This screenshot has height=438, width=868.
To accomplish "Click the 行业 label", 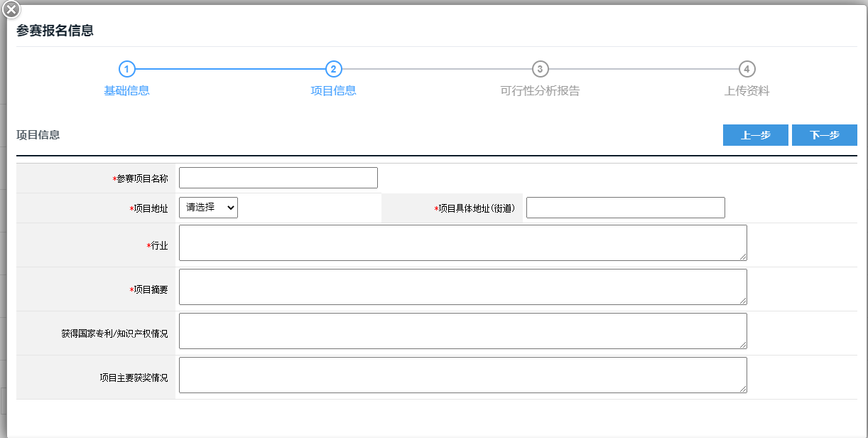I will 158,246.
